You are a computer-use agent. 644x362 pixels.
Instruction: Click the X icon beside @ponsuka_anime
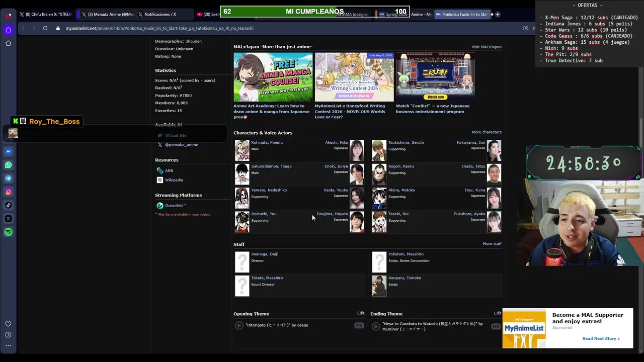[x=160, y=145]
